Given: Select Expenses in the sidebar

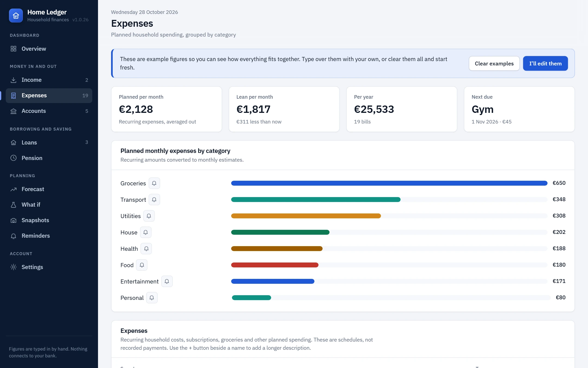Looking at the screenshot, I should coord(49,95).
